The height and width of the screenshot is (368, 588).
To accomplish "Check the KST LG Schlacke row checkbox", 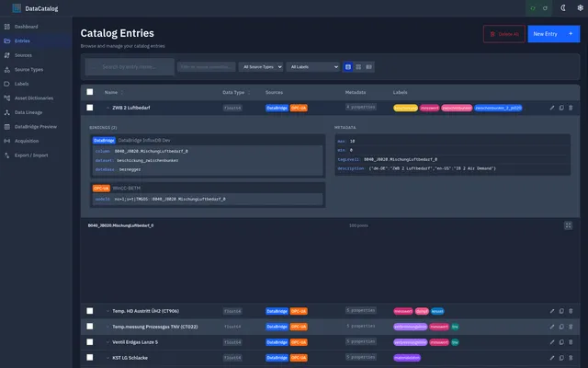I will [90, 358].
